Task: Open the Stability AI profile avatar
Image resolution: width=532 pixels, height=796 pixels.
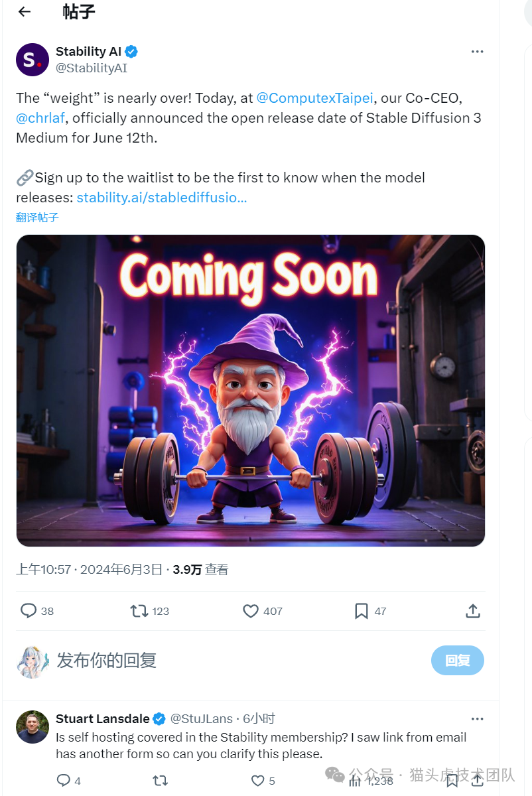Action: click(x=33, y=60)
